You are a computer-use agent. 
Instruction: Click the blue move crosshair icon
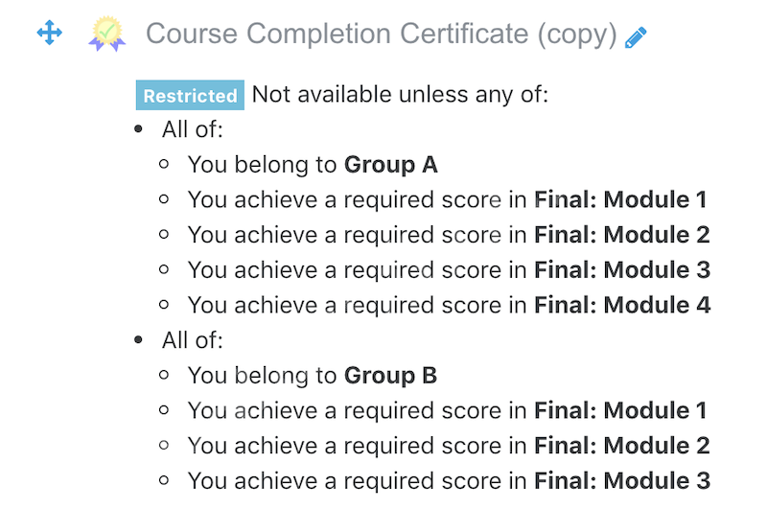pyautogui.click(x=50, y=33)
